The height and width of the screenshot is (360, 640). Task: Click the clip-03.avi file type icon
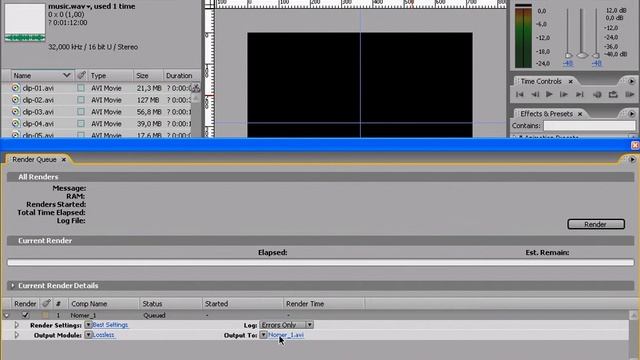click(x=16, y=111)
